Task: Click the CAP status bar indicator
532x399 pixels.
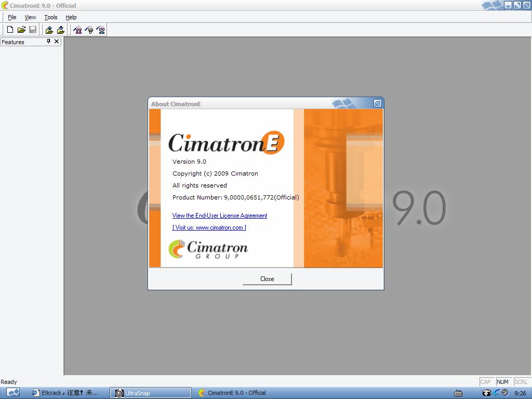Action: [x=486, y=382]
